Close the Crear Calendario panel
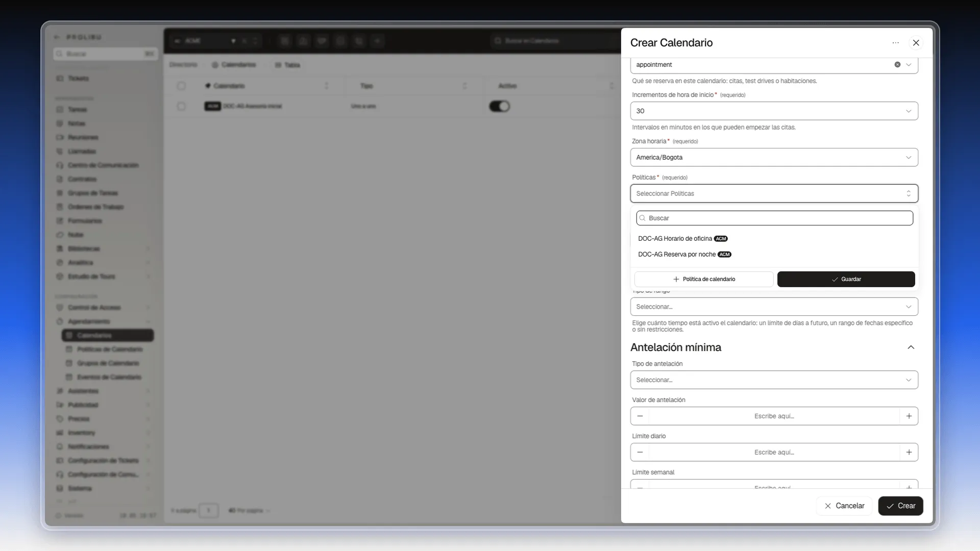This screenshot has width=980, height=551. (x=916, y=43)
